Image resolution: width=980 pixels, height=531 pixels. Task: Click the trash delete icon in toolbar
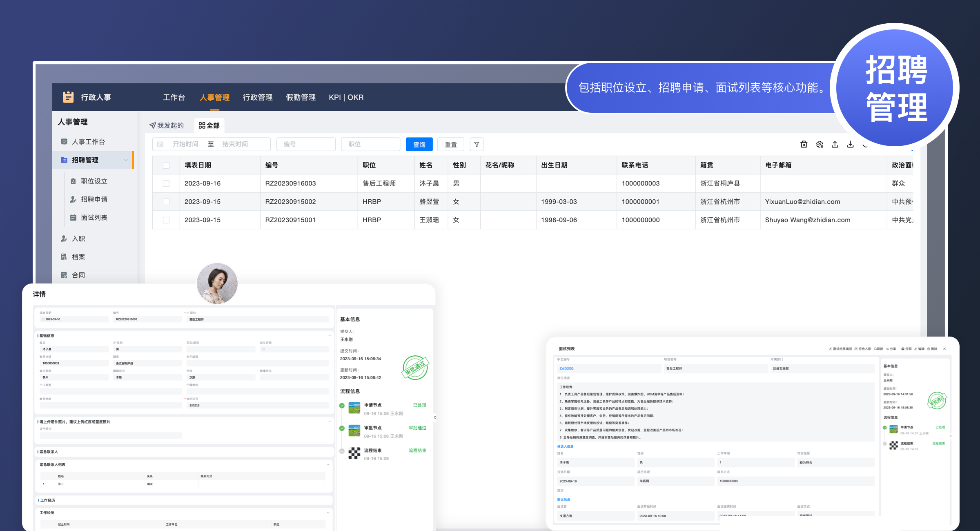pyautogui.click(x=804, y=144)
